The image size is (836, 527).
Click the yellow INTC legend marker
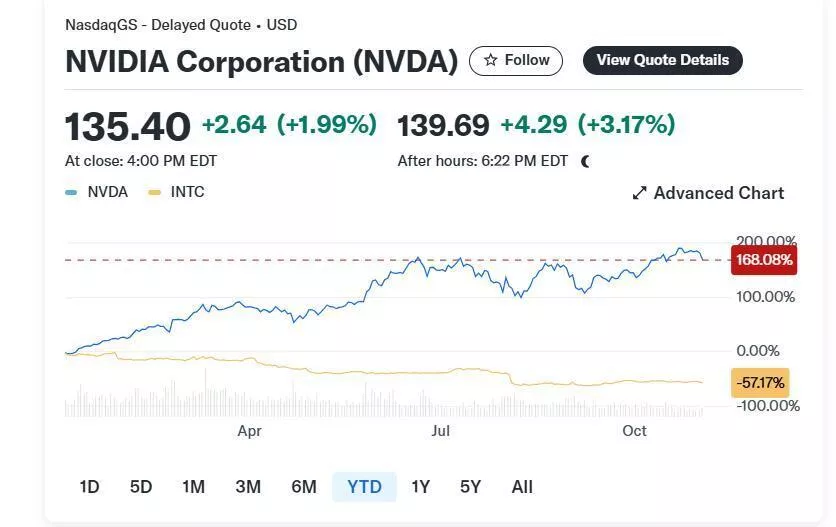point(153,192)
